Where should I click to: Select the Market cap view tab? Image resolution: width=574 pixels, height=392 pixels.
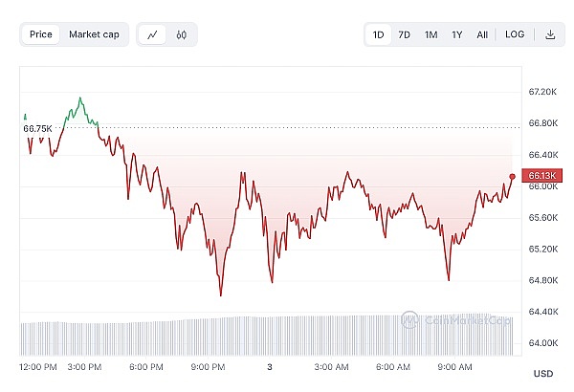(94, 34)
